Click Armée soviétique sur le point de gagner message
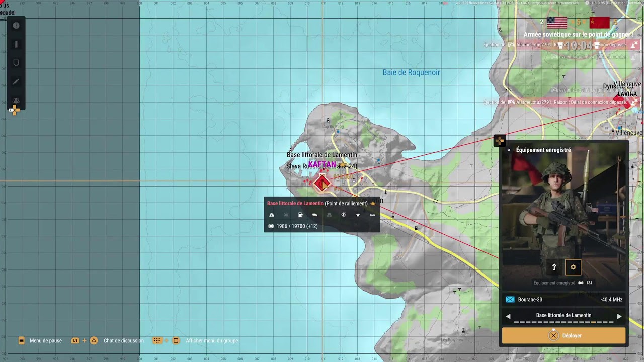644x362 pixels. pyautogui.click(x=579, y=35)
